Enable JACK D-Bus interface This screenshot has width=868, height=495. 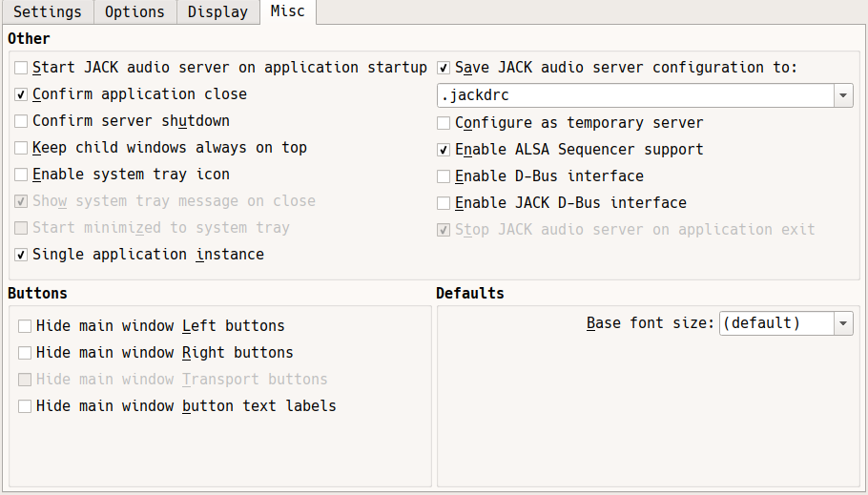click(x=444, y=203)
